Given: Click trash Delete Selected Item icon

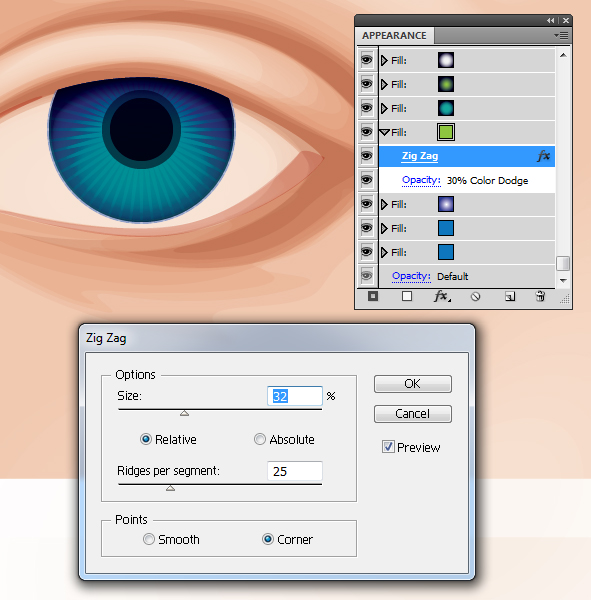Looking at the screenshot, I should 540,296.
